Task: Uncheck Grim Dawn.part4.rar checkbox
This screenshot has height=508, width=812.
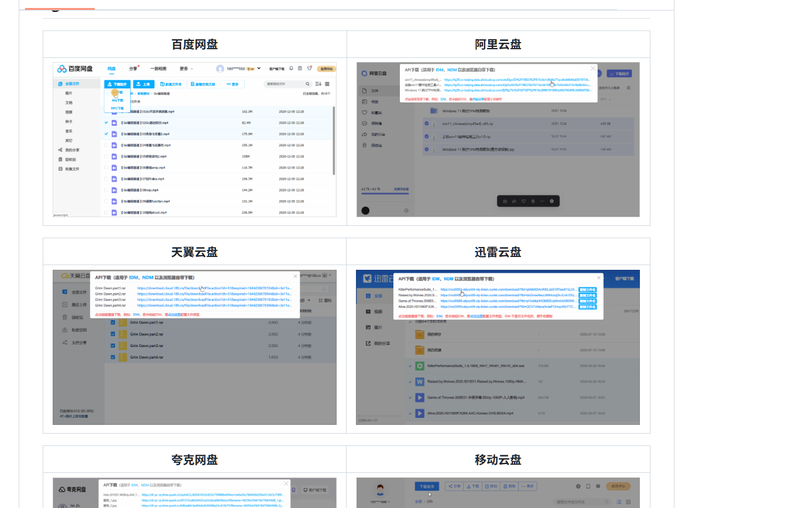Action: click(113, 357)
